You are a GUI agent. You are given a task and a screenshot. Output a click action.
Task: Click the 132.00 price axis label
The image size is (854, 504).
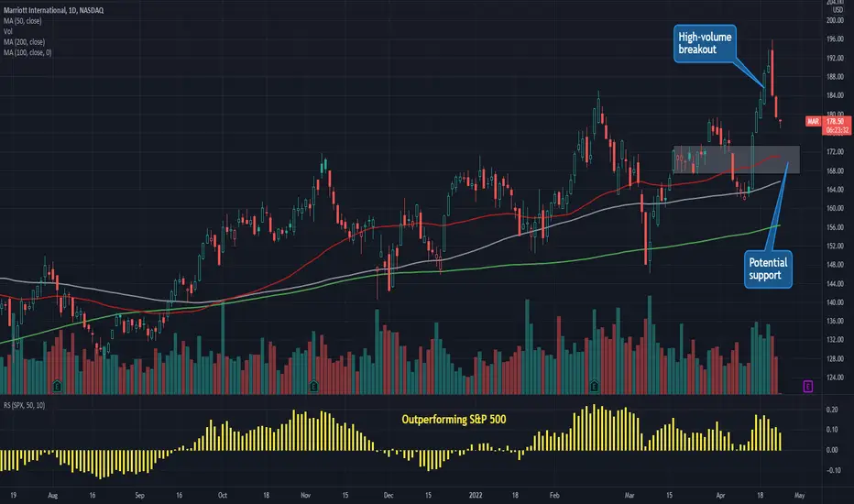pyautogui.click(x=835, y=339)
